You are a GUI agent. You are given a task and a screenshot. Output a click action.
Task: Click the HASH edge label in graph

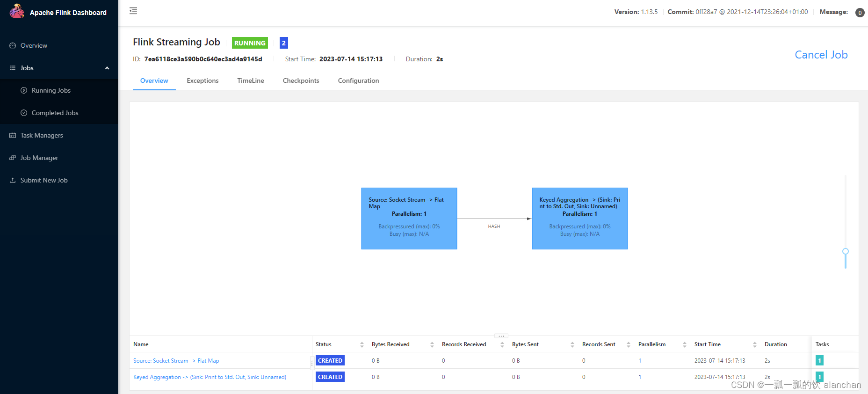494,226
